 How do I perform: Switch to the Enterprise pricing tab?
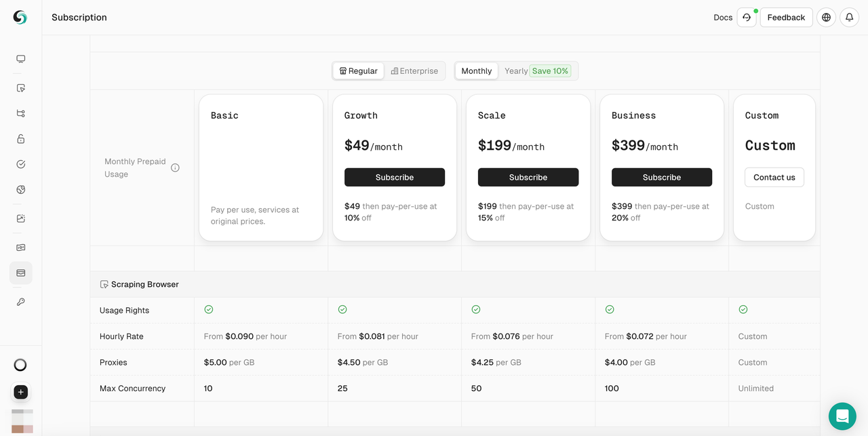coord(414,71)
